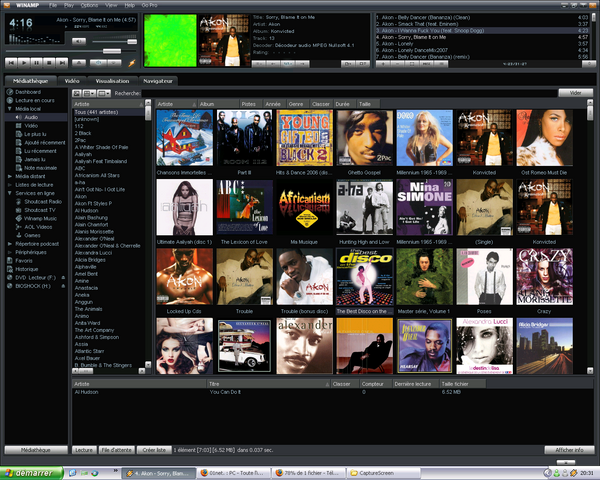Toggle the repeat button in player

114,63
